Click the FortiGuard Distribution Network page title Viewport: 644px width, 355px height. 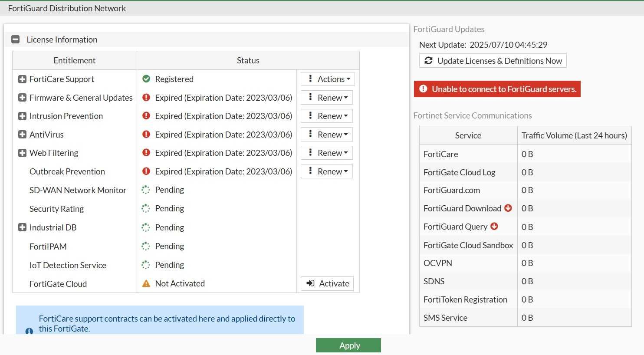pos(67,8)
